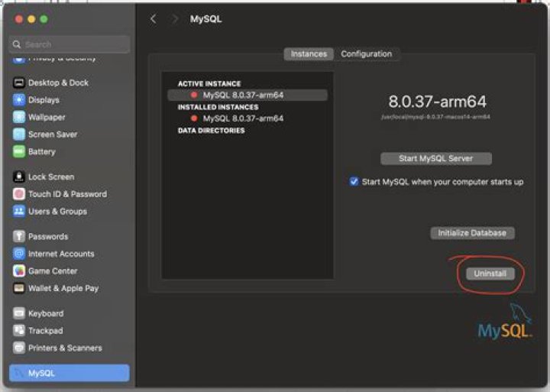Switch to the Configuration tab
Screen dimensions: 550x392
[366, 54]
